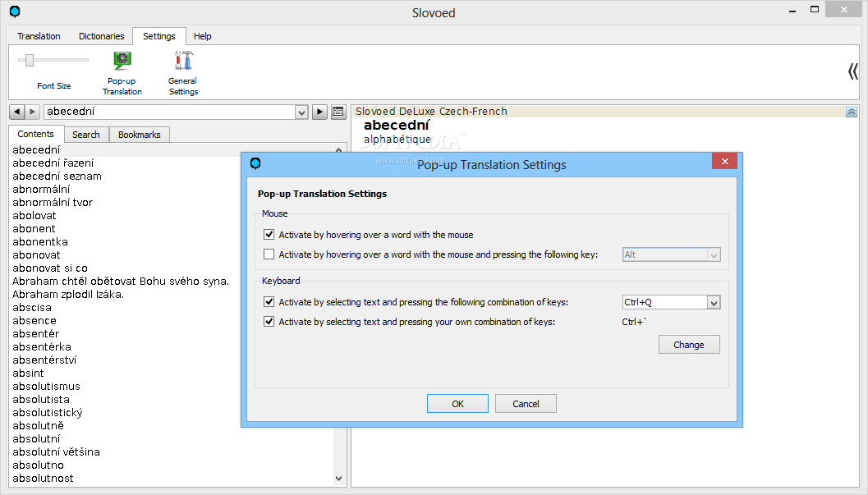Switch to the Dictionaries ribbon tab

coord(101,36)
